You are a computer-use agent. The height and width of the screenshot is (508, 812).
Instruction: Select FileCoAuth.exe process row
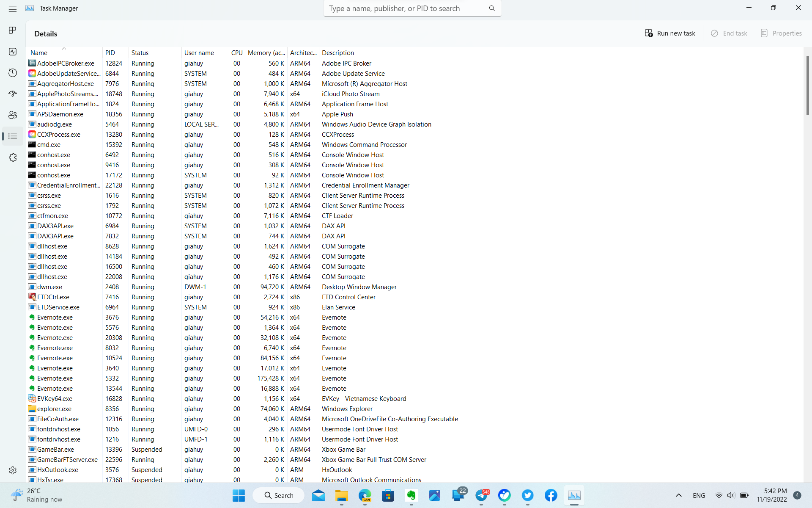(414, 419)
